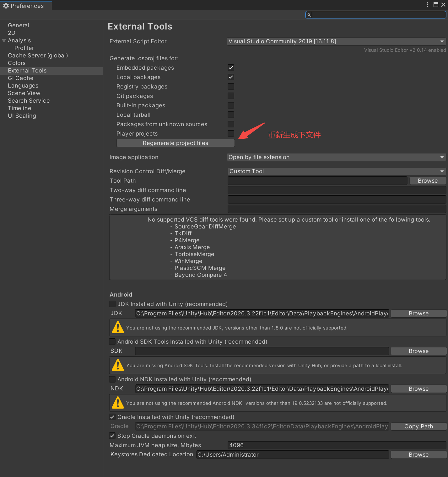Enable Player projects checkbox
Viewport: 448px width, 477px height.
[x=231, y=134]
